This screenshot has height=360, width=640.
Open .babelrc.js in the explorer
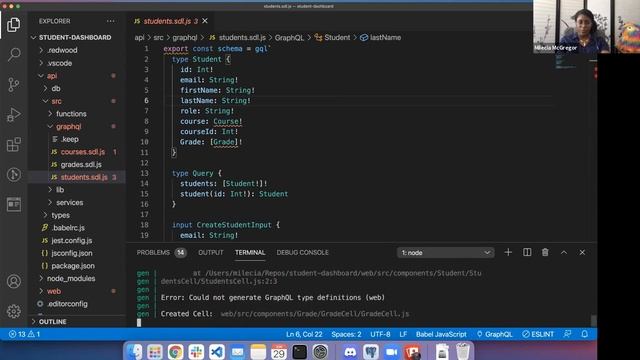(68, 228)
